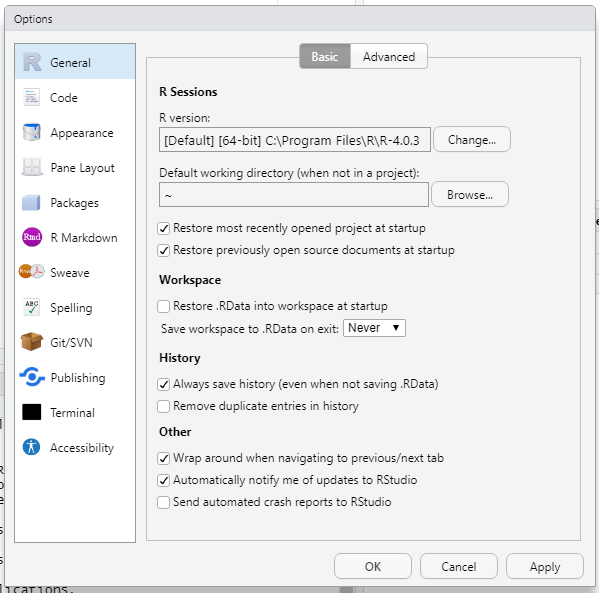Viewport: 599px width, 593px height.
Task: Go to Terminal options label
Action: (73, 413)
